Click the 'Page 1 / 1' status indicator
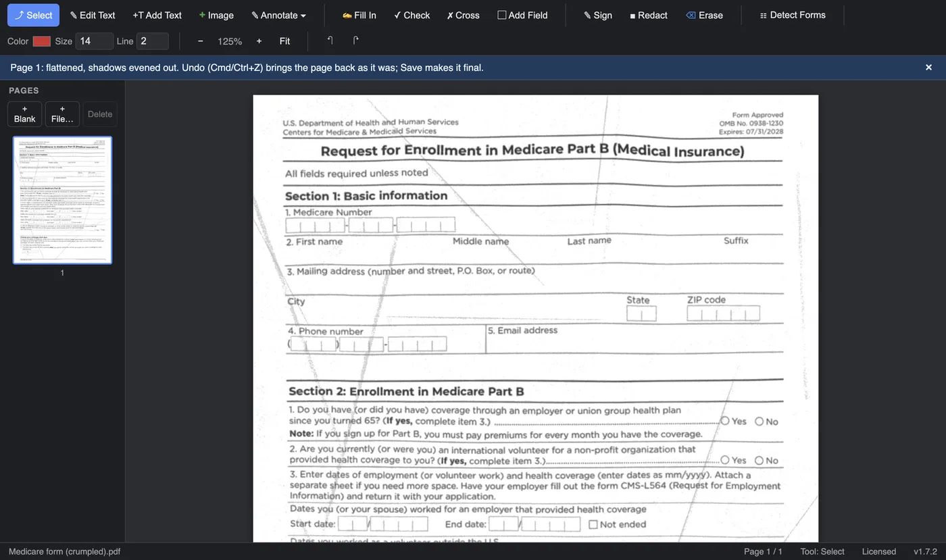The height and width of the screenshot is (560, 946). (763, 551)
